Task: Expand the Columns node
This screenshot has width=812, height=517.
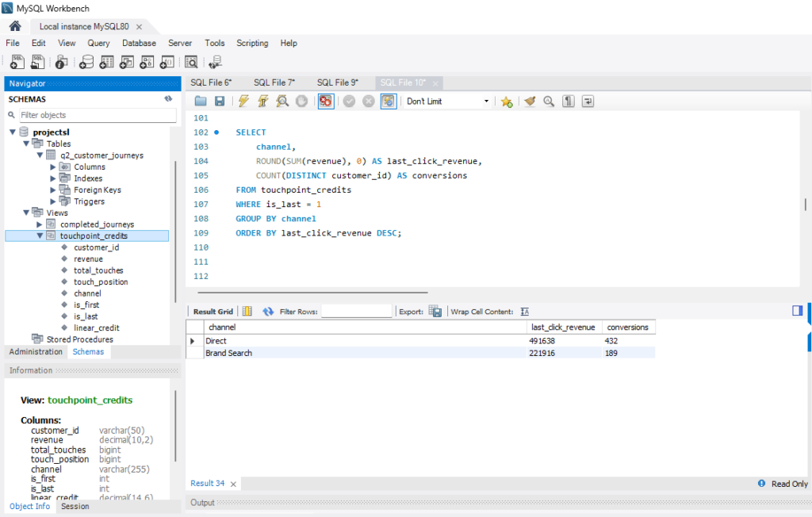Action: coord(53,167)
